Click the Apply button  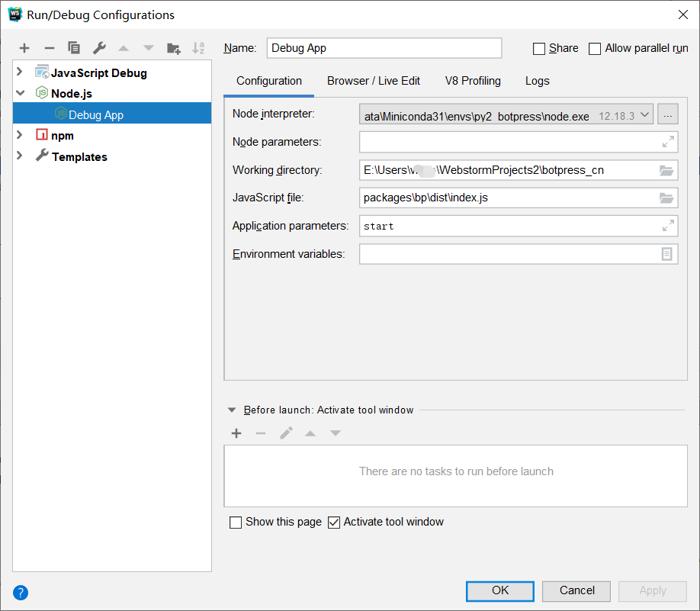[653, 591]
